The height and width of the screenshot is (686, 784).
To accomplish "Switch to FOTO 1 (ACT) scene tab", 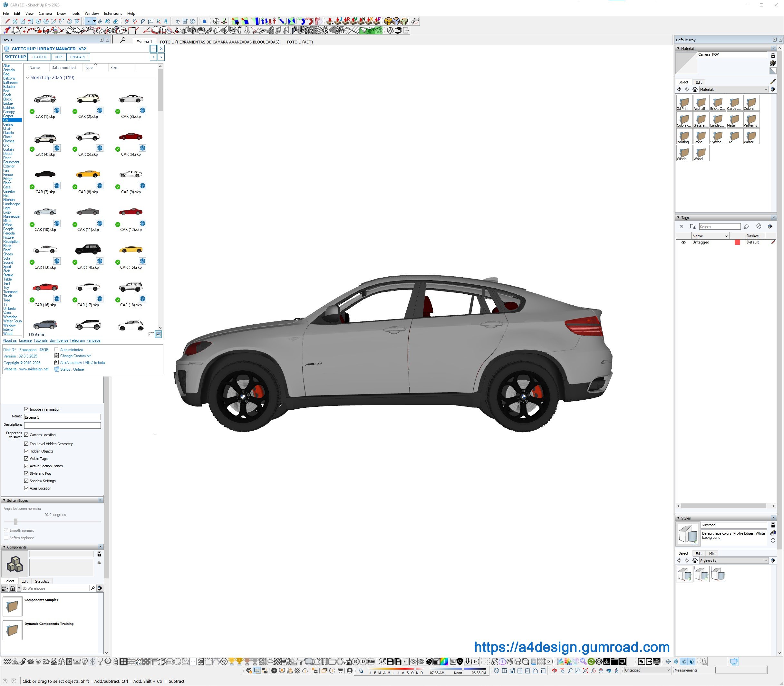I will [300, 42].
